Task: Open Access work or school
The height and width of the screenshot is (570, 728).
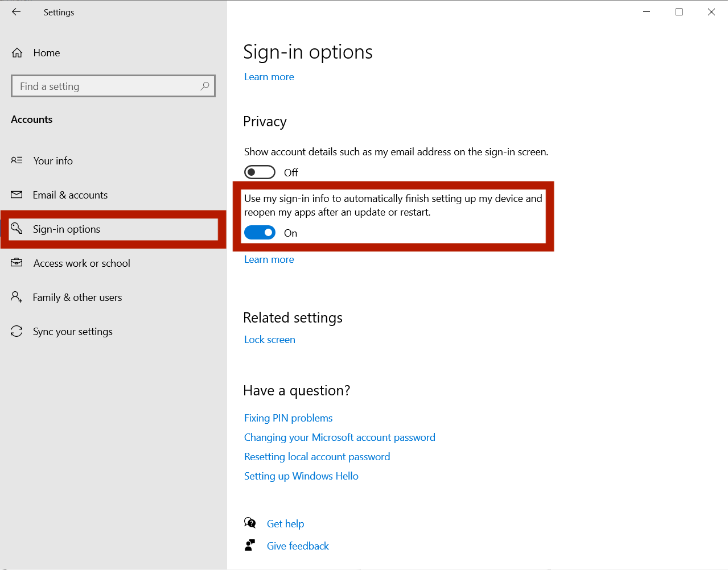Action: (82, 263)
